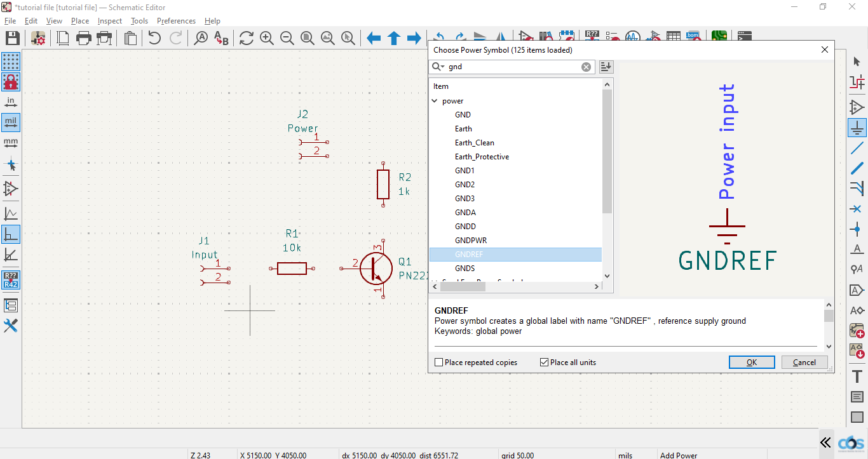This screenshot has height=459, width=868.
Task: Click the Plot toolbar icon
Action: [x=104, y=38]
